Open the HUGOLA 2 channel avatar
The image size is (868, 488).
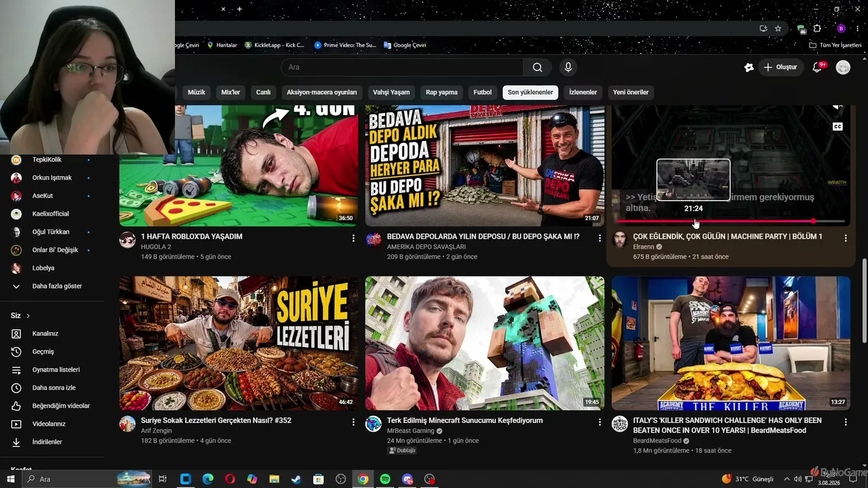point(127,240)
